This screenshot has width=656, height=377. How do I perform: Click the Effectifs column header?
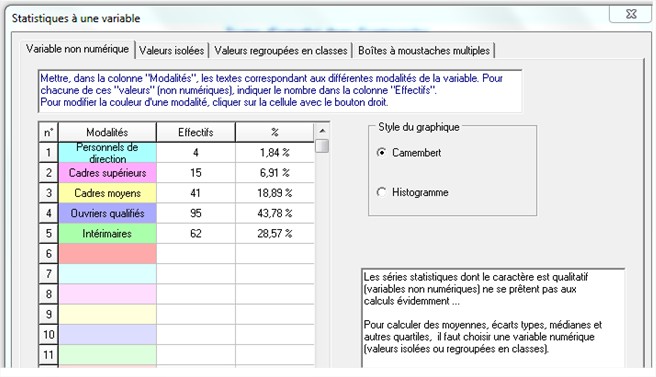[x=196, y=132]
